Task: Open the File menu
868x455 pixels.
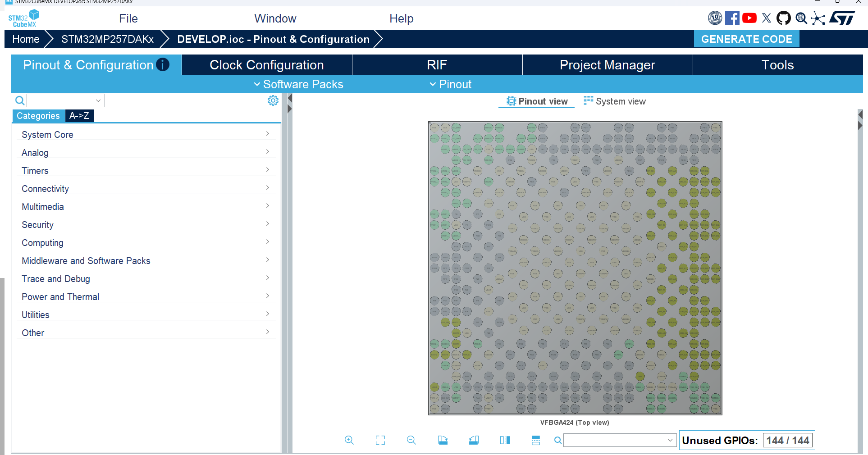Action: click(128, 18)
